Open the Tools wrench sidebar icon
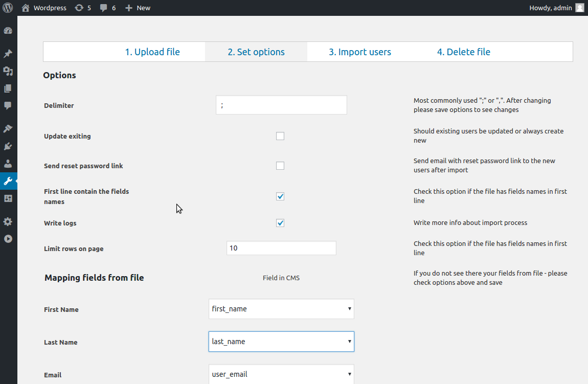The image size is (588, 384). tap(8, 181)
